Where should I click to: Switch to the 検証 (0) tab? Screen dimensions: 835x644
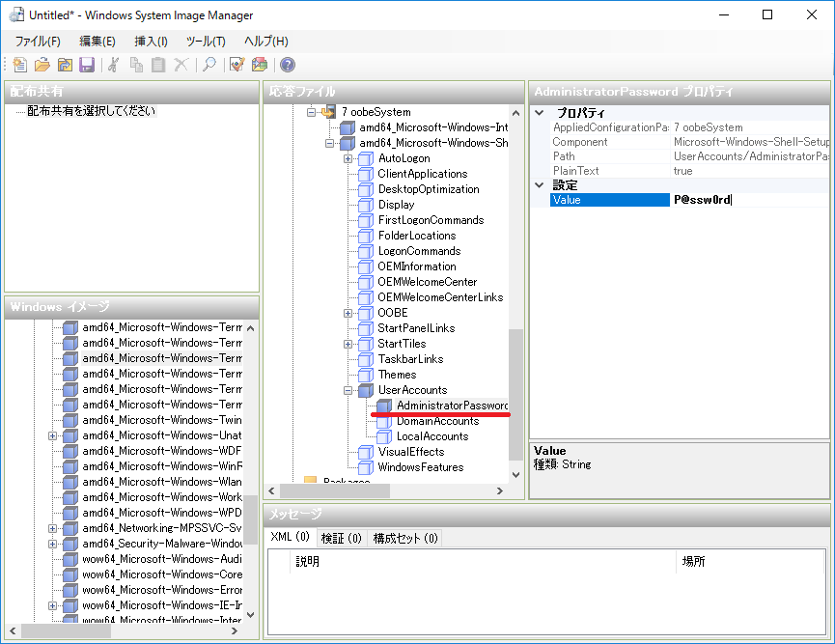tap(342, 539)
